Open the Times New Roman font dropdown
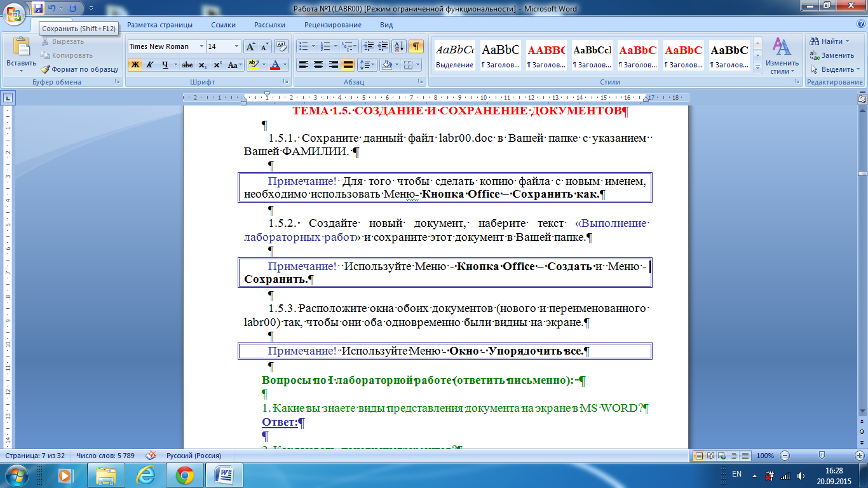 tap(201, 46)
